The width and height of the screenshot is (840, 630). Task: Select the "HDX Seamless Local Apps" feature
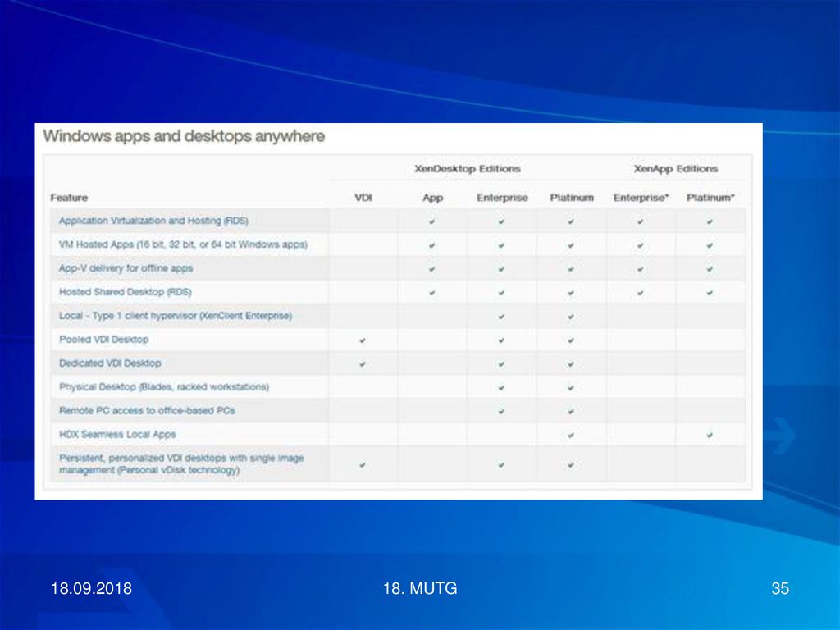pyautogui.click(x=117, y=435)
